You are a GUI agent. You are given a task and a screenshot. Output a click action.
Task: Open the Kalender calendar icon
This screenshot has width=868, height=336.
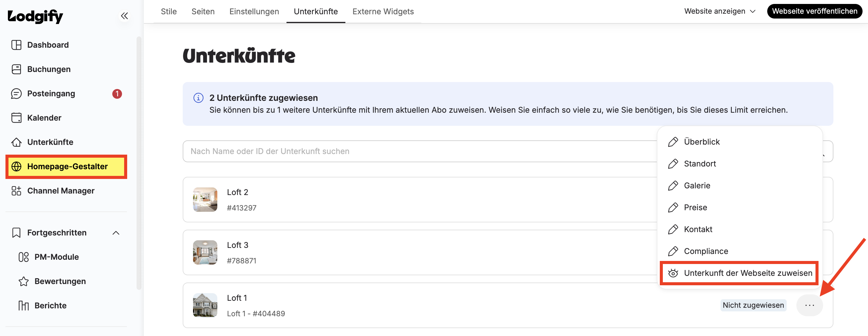click(16, 118)
